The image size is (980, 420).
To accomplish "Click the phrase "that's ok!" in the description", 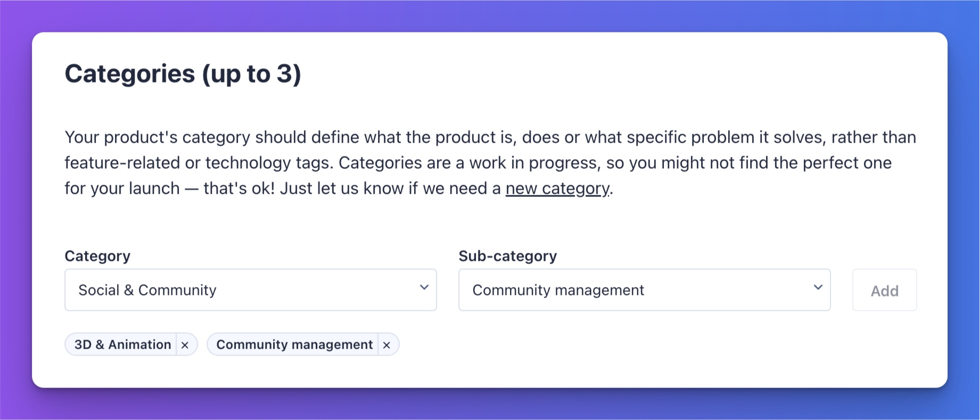I will [239, 188].
